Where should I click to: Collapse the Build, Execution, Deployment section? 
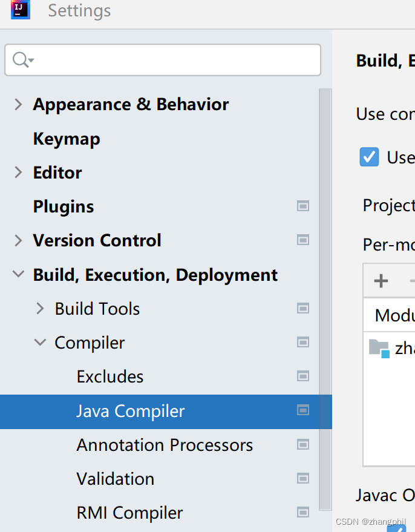(18, 274)
